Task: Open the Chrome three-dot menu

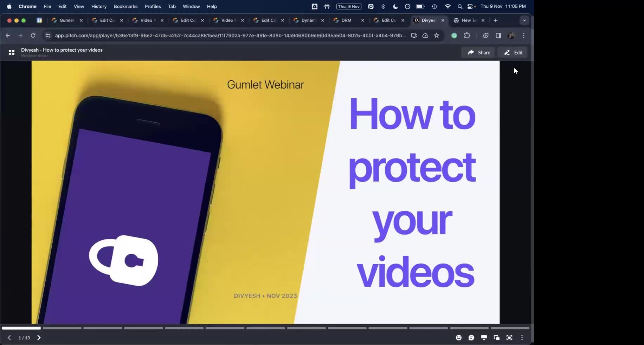Action: pyautogui.click(x=524, y=35)
